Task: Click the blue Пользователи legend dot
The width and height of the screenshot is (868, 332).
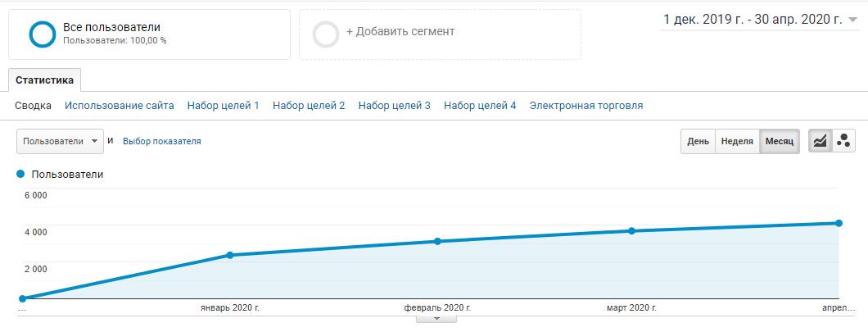Action: click(x=21, y=174)
